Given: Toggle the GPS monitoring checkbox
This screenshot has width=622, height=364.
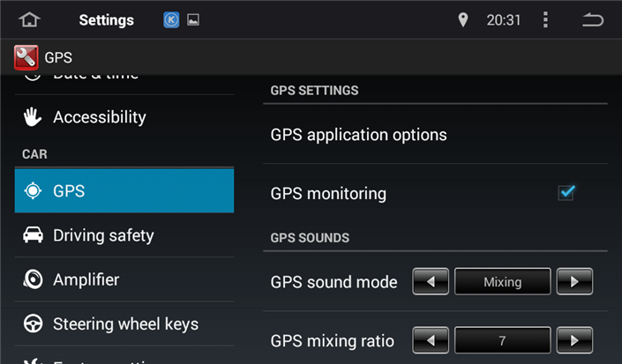Looking at the screenshot, I should (566, 193).
